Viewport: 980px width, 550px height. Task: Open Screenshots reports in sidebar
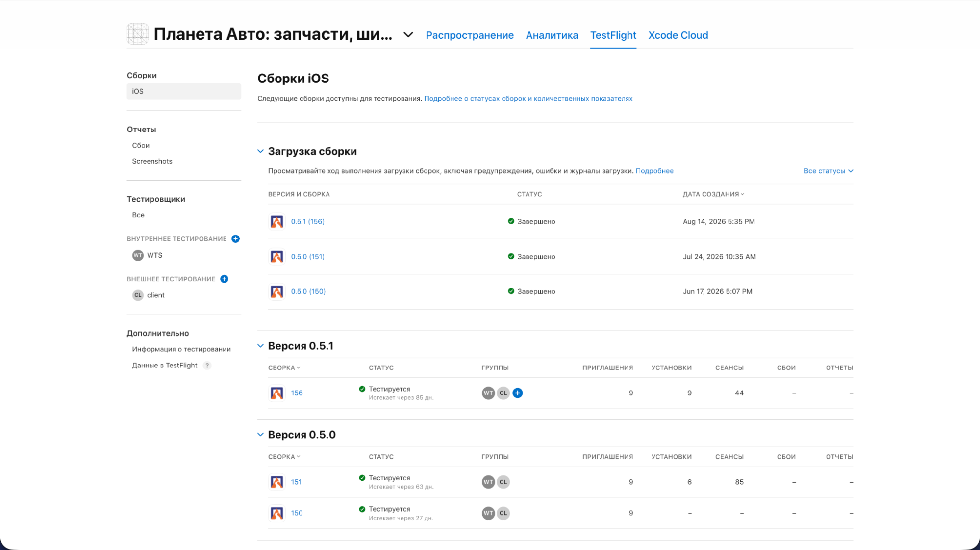tap(152, 161)
